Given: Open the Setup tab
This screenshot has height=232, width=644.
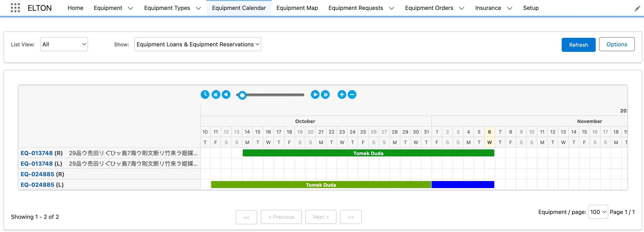Looking at the screenshot, I should tap(531, 8).
